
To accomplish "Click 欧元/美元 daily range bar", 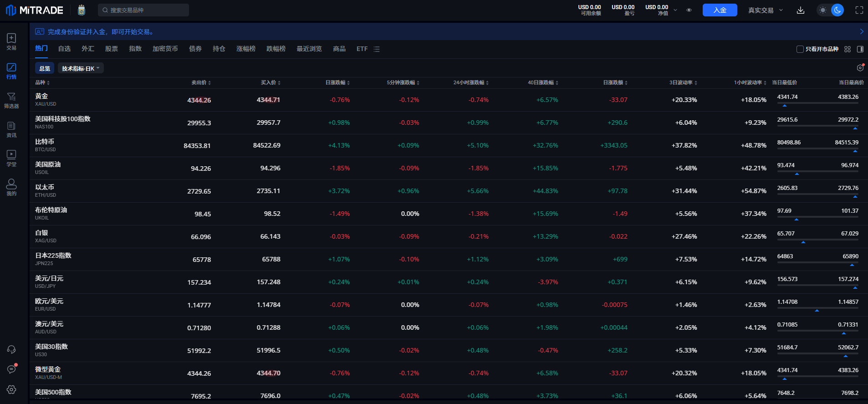I will [x=818, y=308].
